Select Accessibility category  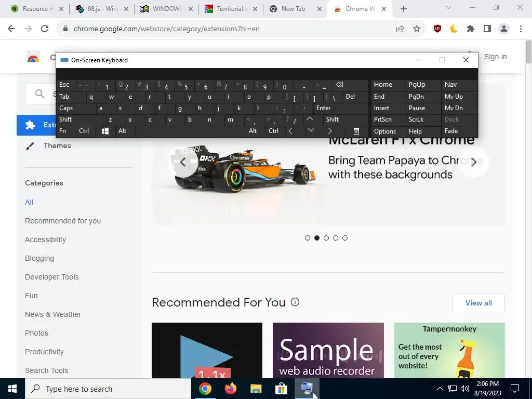46,240
